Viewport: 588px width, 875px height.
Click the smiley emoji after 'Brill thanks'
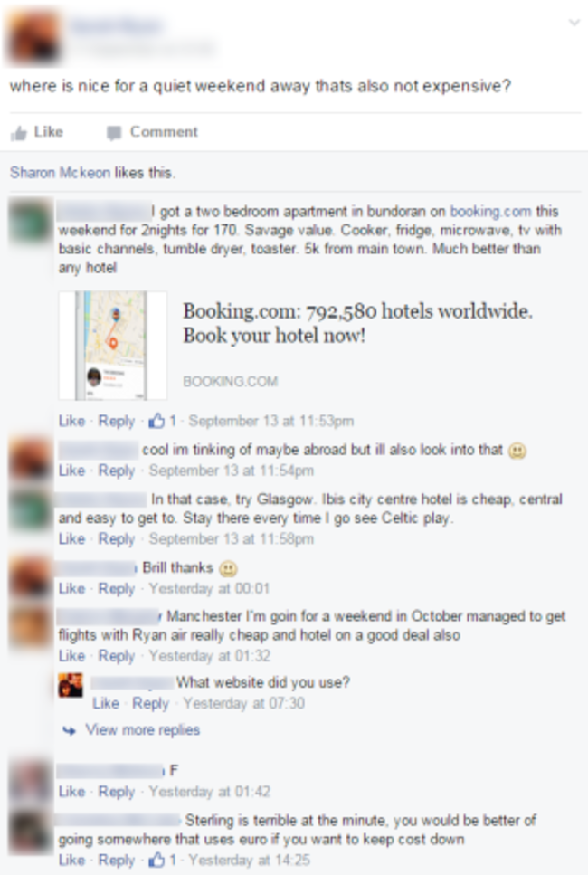coord(228,568)
